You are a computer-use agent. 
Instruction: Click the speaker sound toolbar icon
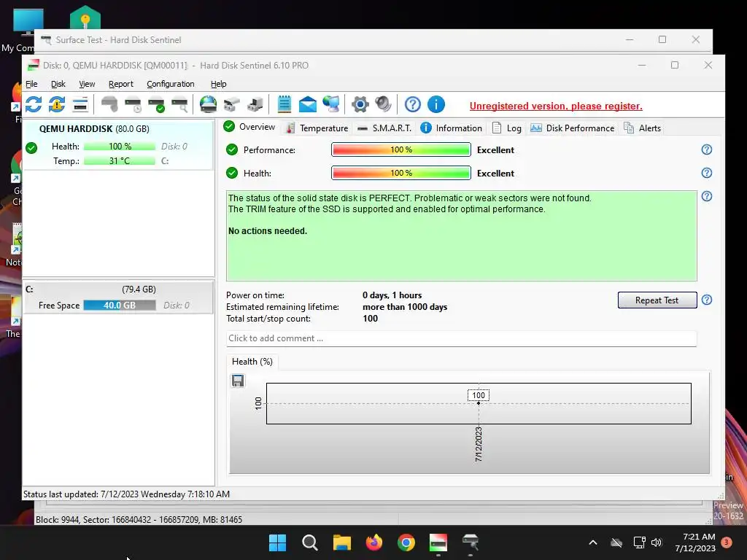click(383, 104)
